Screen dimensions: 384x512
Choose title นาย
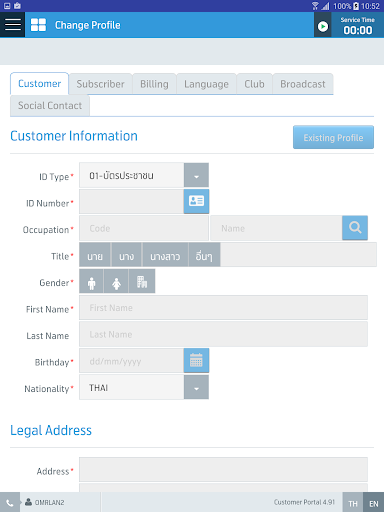point(95,255)
